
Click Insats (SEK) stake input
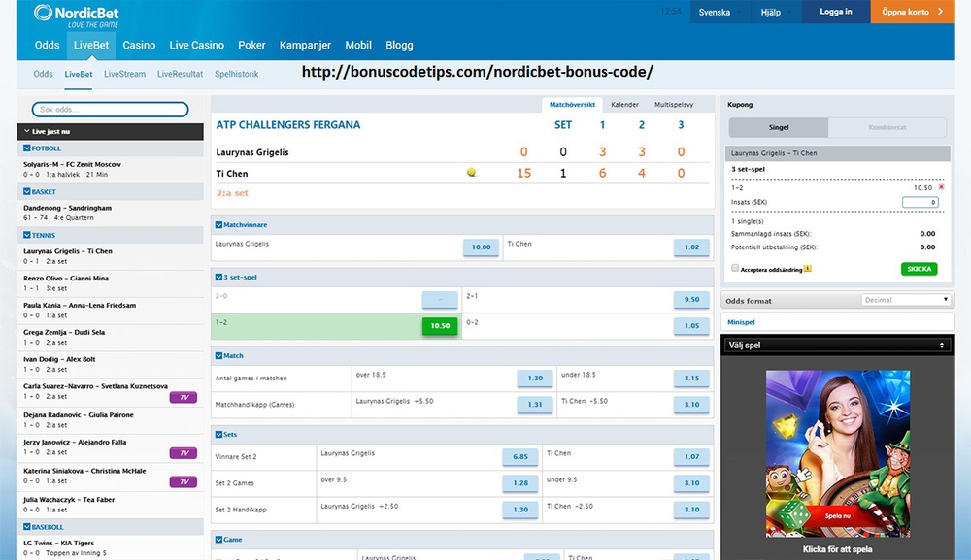(921, 202)
